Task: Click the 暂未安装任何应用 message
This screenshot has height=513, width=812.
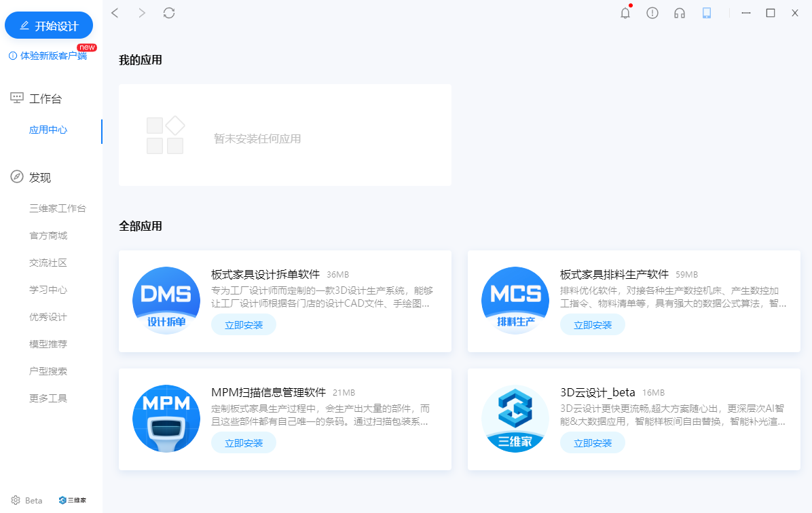Action: [x=257, y=138]
